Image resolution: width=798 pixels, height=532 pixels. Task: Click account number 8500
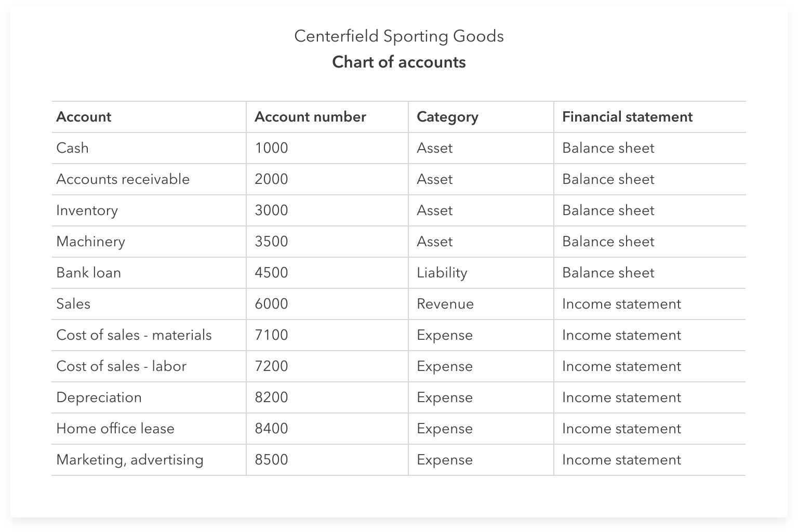point(271,460)
